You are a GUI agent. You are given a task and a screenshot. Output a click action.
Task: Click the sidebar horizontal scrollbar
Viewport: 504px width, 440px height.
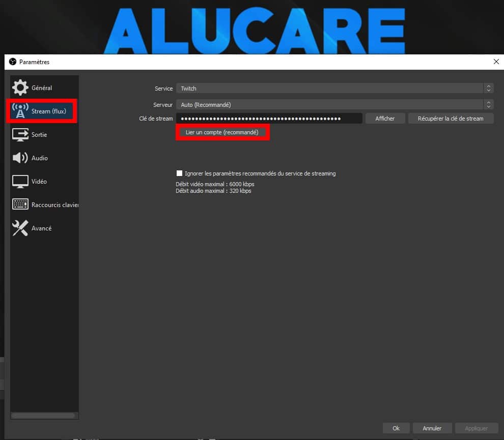44,415
